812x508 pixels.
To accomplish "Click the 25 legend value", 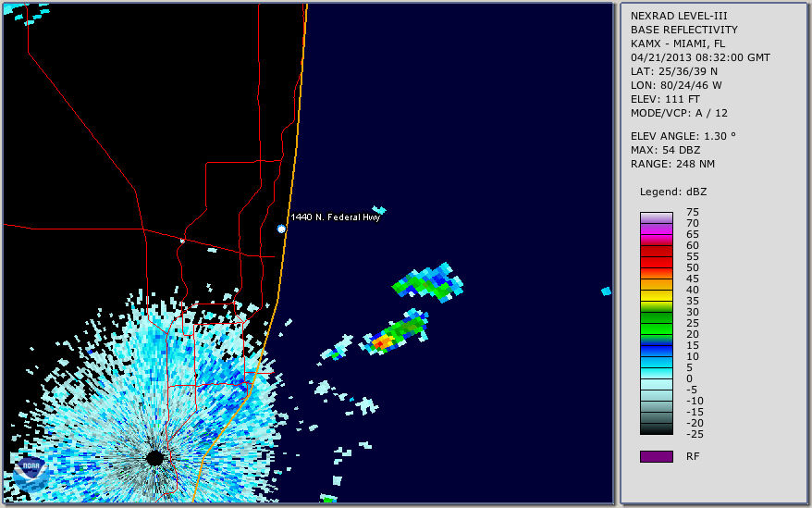I will [693, 324].
